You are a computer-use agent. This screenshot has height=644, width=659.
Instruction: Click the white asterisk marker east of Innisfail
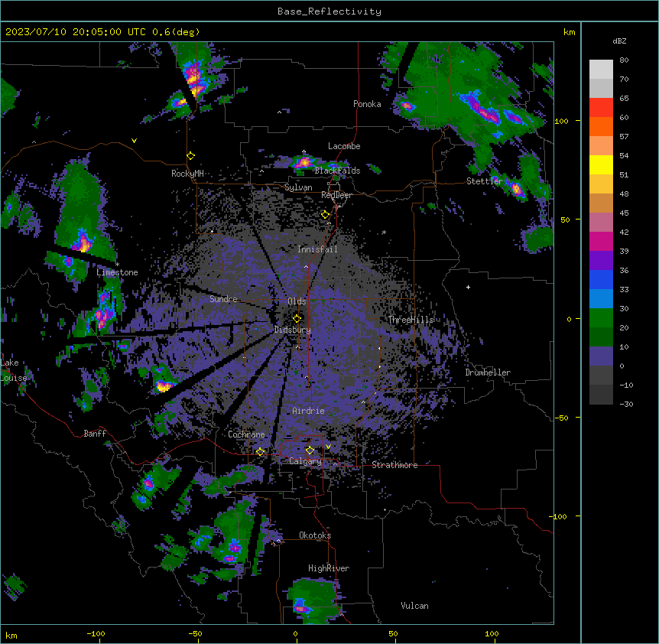384,233
